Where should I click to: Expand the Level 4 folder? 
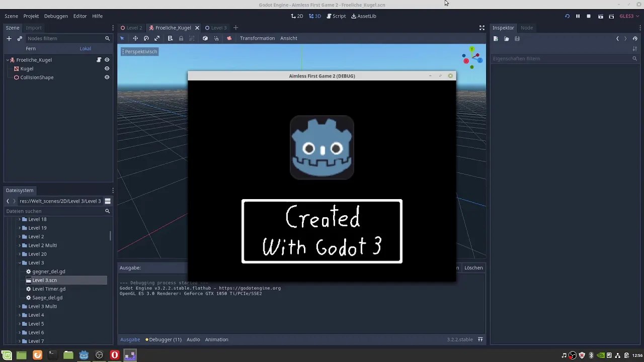point(20,315)
